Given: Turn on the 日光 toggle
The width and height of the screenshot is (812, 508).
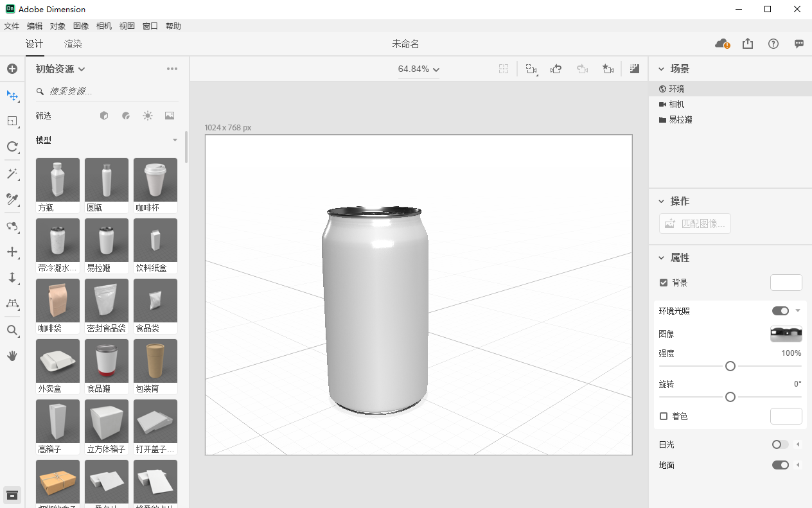Looking at the screenshot, I should coord(780,444).
